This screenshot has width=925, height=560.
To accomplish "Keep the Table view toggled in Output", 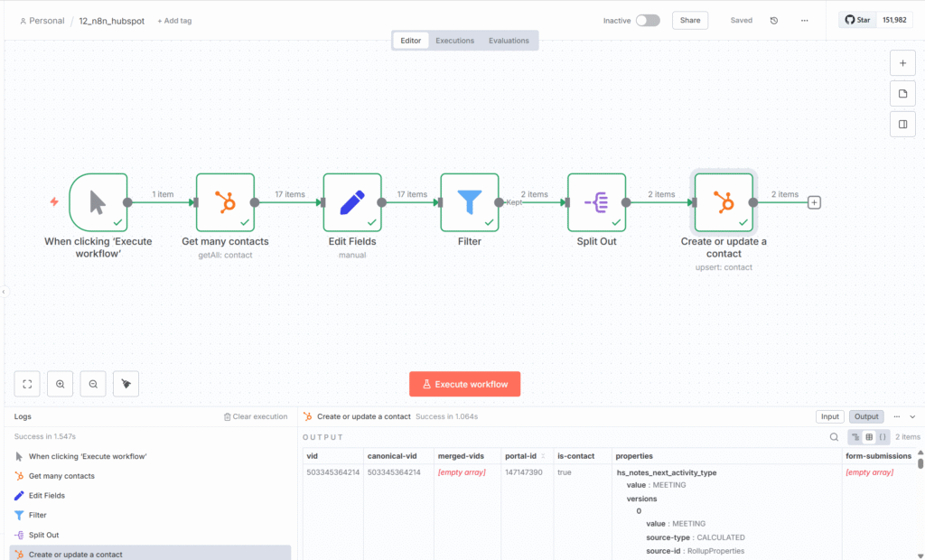I will (x=869, y=436).
